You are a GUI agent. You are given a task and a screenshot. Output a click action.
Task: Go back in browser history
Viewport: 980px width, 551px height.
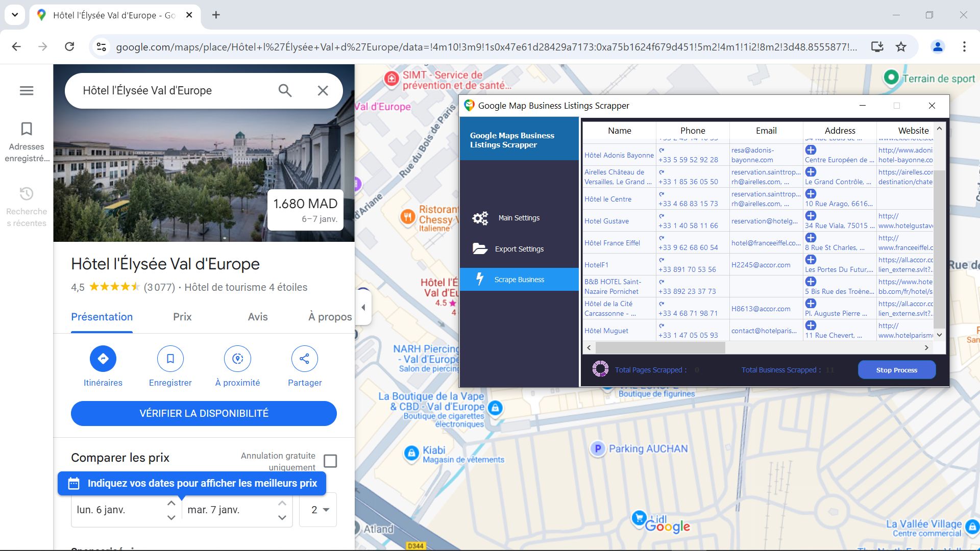pos(16,47)
